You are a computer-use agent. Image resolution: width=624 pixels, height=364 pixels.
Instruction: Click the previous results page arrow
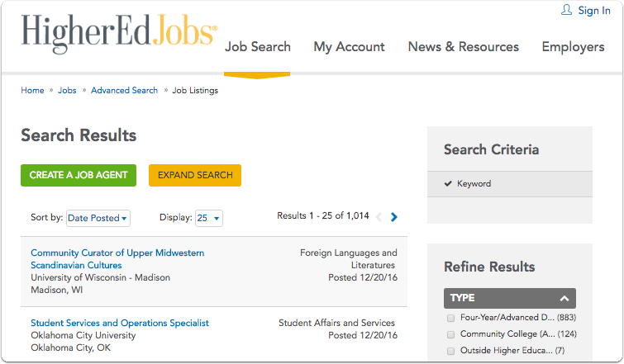click(x=379, y=217)
